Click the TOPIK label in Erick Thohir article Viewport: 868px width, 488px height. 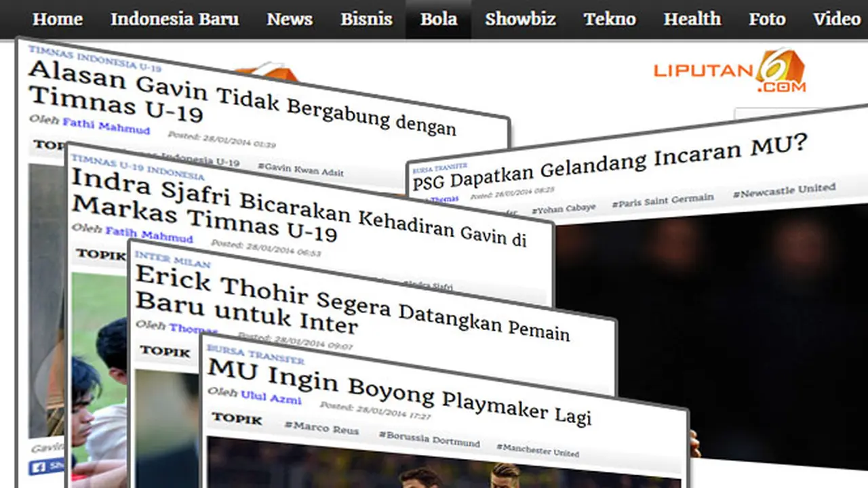165,351
